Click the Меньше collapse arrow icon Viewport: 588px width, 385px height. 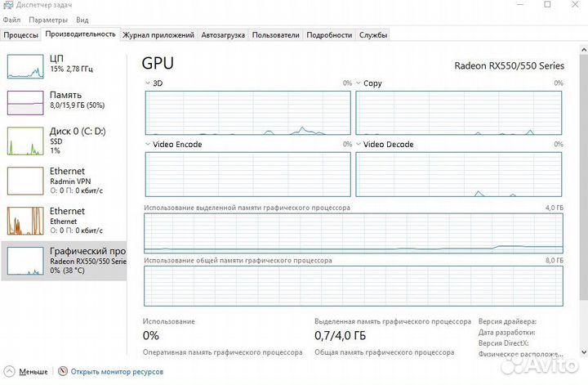tap(9, 371)
